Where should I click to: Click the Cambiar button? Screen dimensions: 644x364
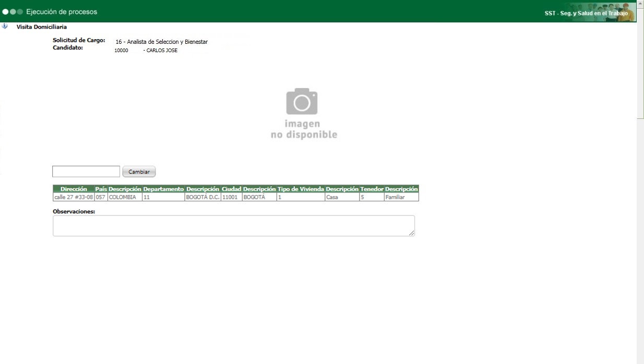139,172
